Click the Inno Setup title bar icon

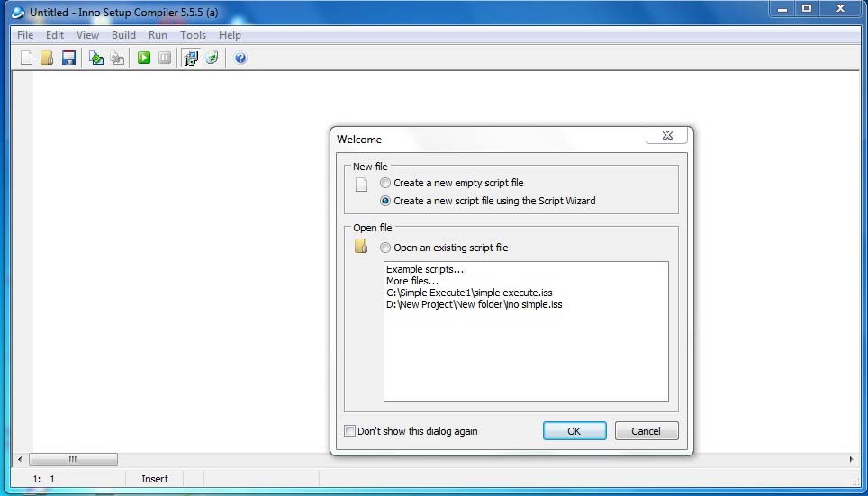(18, 12)
